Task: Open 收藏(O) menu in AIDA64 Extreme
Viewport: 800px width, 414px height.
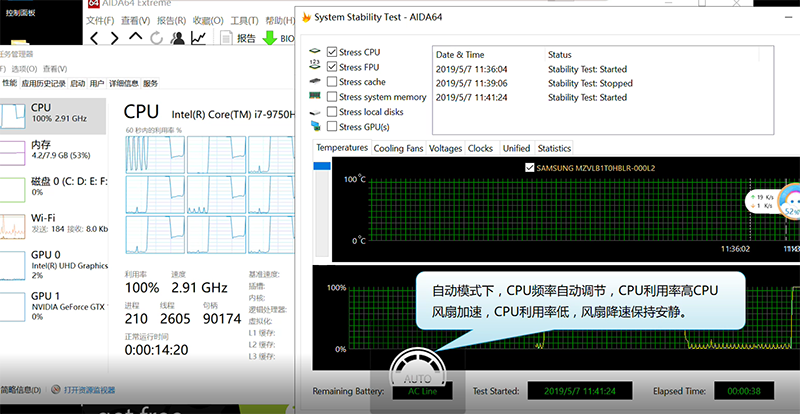Action: [208, 21]
